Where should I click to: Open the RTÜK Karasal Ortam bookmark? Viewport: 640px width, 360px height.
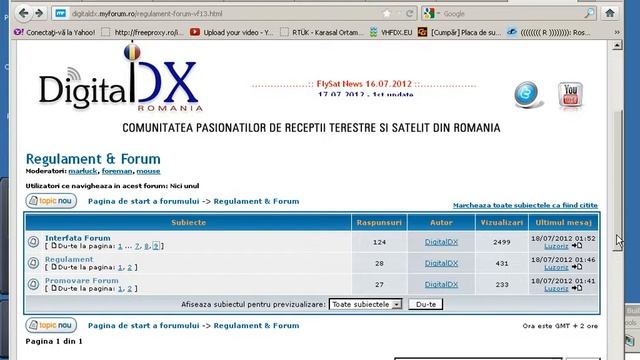[322, 32]
